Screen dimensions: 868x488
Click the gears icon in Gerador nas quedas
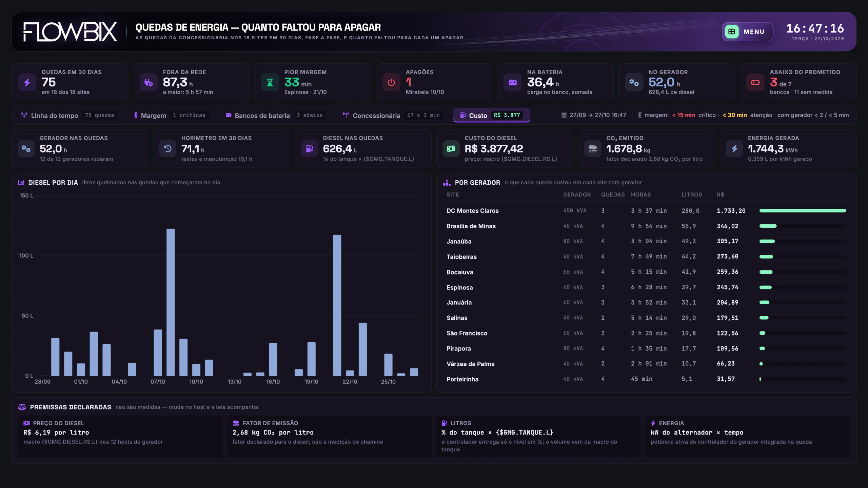click(x=26, y=148)
